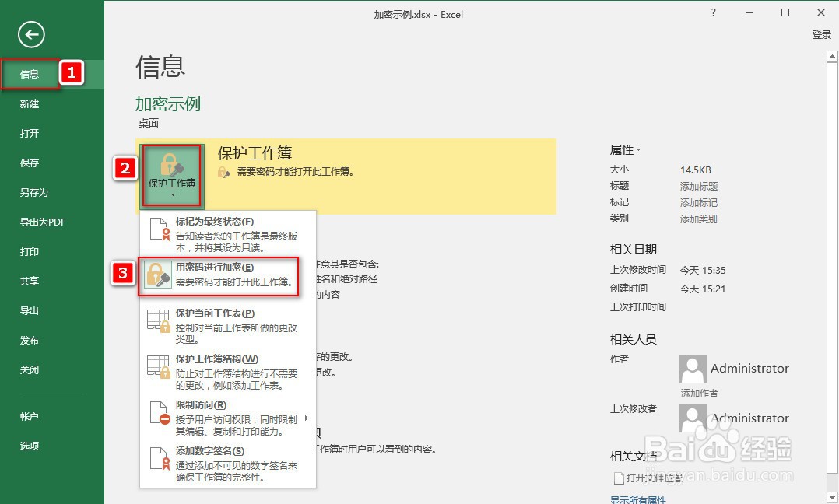This screenshot has width=839, height=504.
Task: Open 导出 in the sidebar
Action: (30, 310)
